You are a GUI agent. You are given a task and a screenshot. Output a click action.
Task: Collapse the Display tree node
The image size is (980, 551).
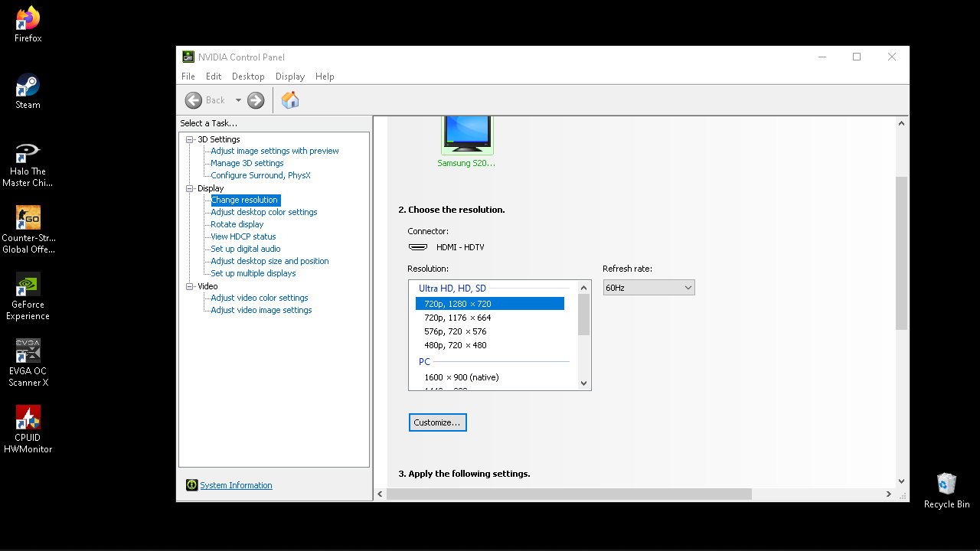click(190, 188)
